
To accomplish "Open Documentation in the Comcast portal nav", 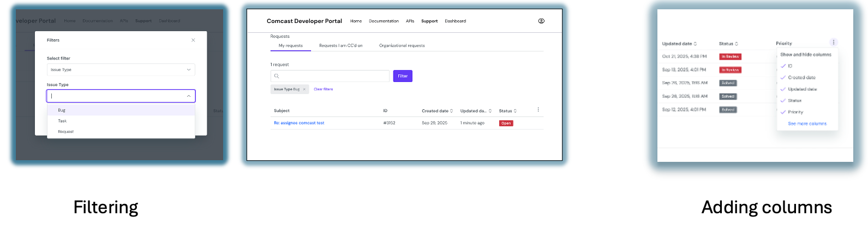I will tap(384, 21).
